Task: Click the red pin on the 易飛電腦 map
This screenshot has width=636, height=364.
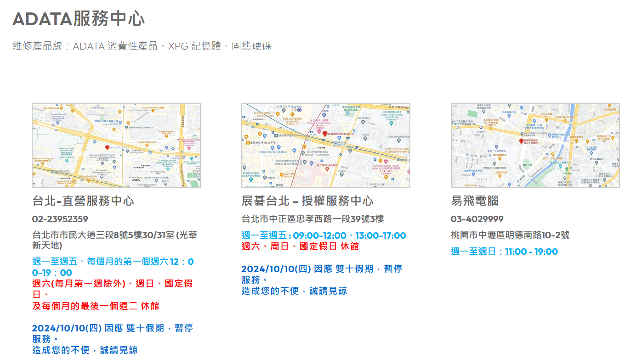Action: 521,141
